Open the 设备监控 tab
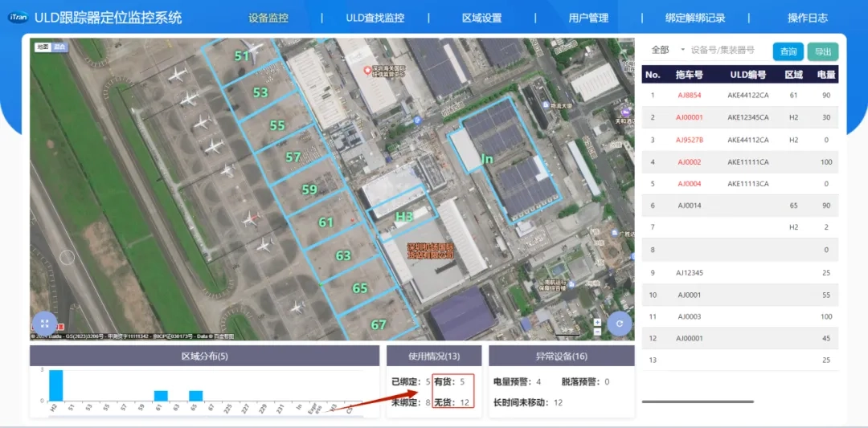 click(x=268, y=18)
